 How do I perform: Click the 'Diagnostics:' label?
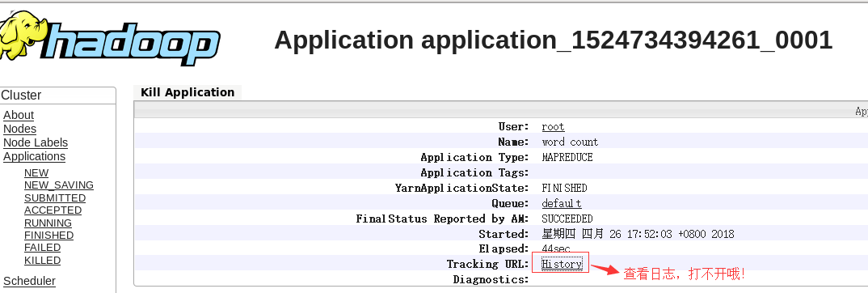pos(491,280)
